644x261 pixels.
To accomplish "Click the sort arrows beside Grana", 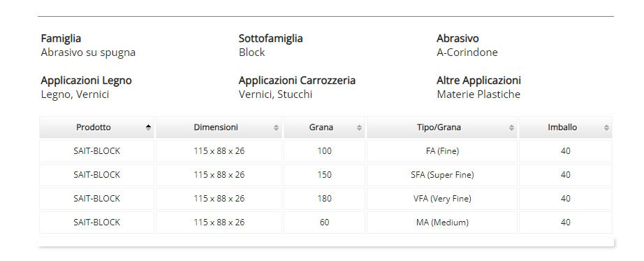I will tap(360, 127).
